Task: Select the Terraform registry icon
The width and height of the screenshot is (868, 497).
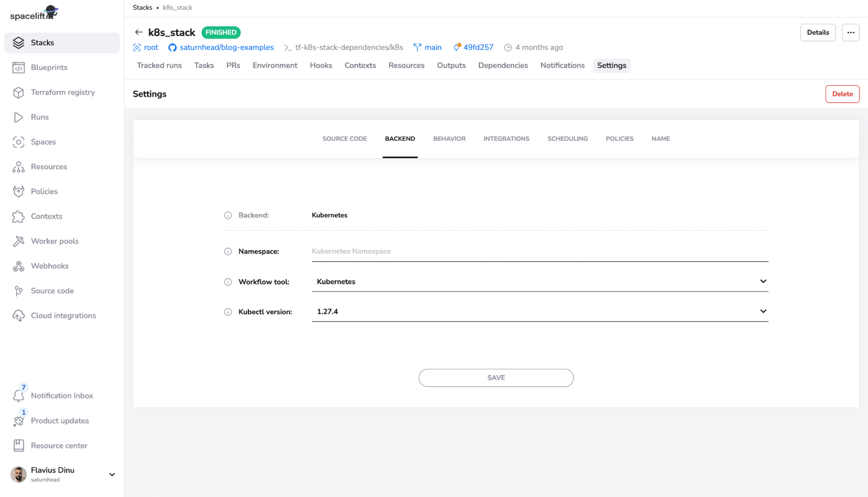Action: click(x=19, y=92)
